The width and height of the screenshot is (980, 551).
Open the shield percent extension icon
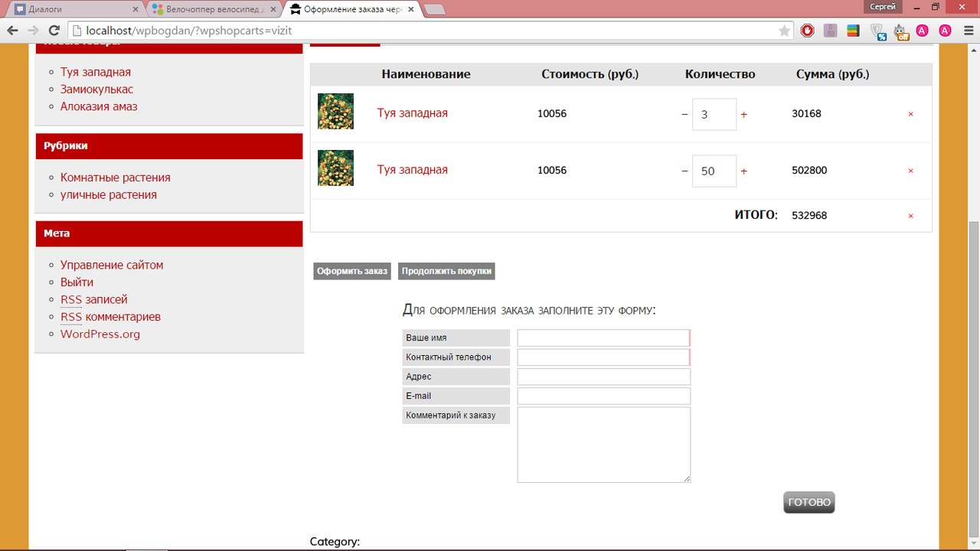click(877, 31)
